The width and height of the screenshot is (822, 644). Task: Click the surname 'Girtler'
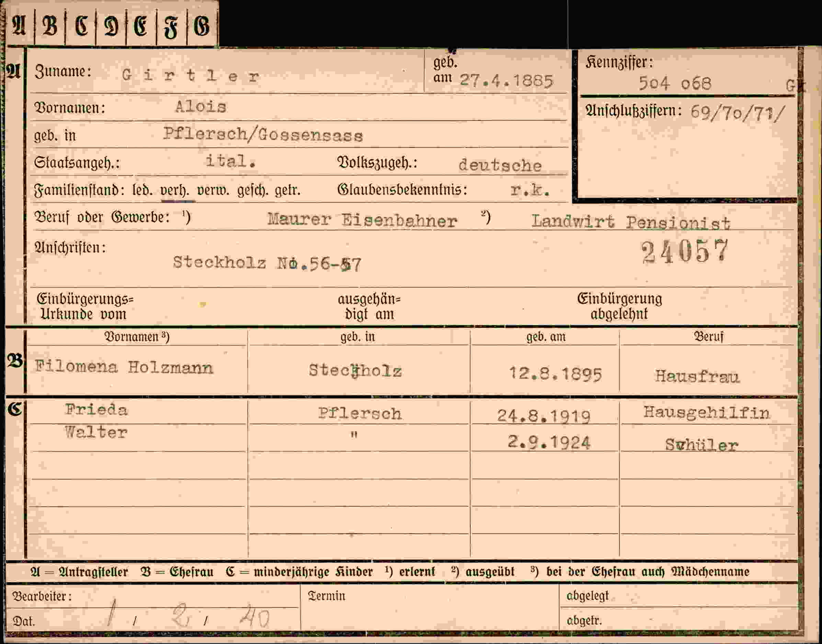click(x=191, y=76)
